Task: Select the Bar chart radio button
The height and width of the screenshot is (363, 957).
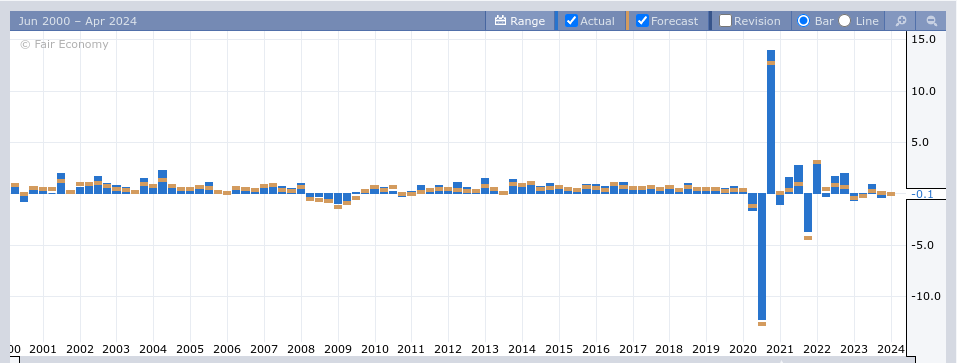Action: [803, 21]
